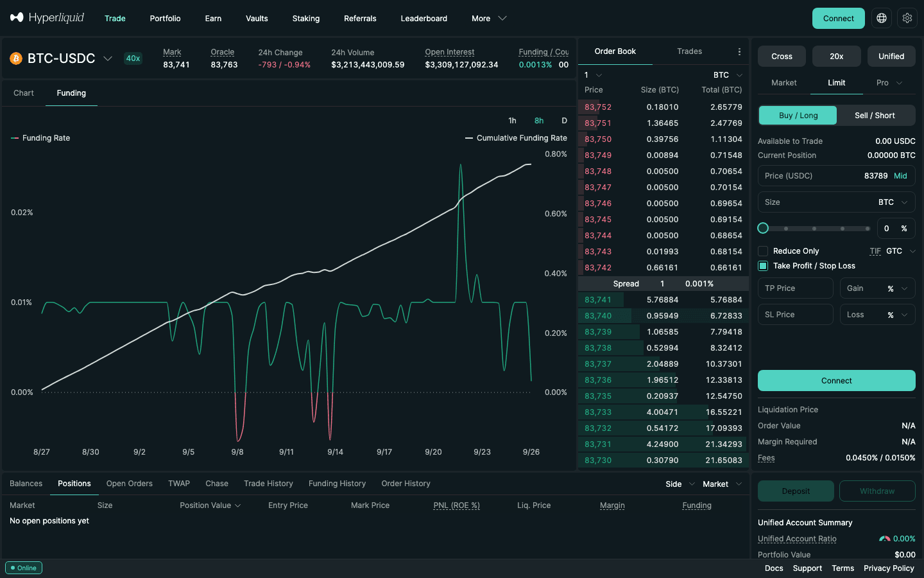The width and height of the screenshot is (924, 578).
Task: Click the TP Price input field
Action: coord(796,288)
